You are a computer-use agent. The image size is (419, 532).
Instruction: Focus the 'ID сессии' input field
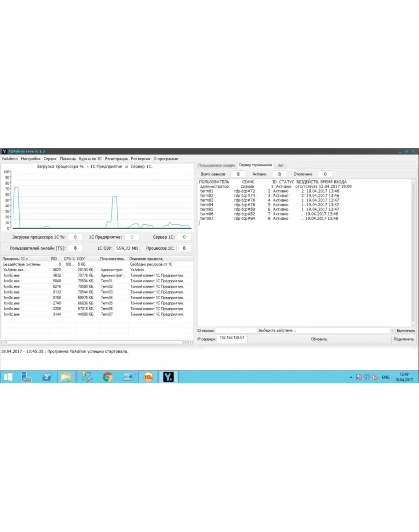237,331
